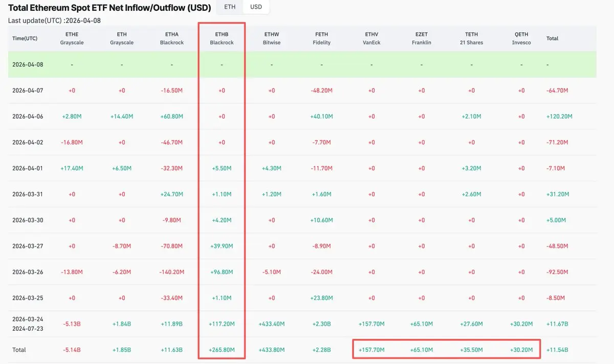This screenshot has height=364, width=614.
Task: Click the +265.80M ETHB total cell
Action: (222, 350)
